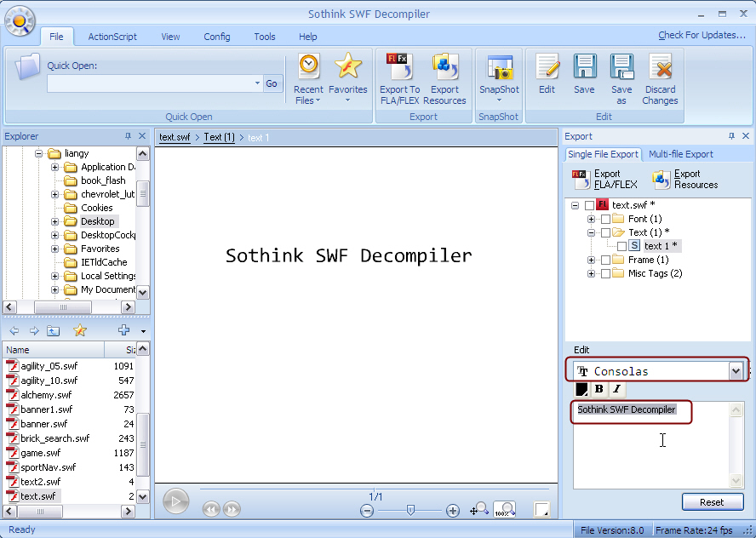
Task: Select alchemy.swf in the file list
Action: click(46, 395)
